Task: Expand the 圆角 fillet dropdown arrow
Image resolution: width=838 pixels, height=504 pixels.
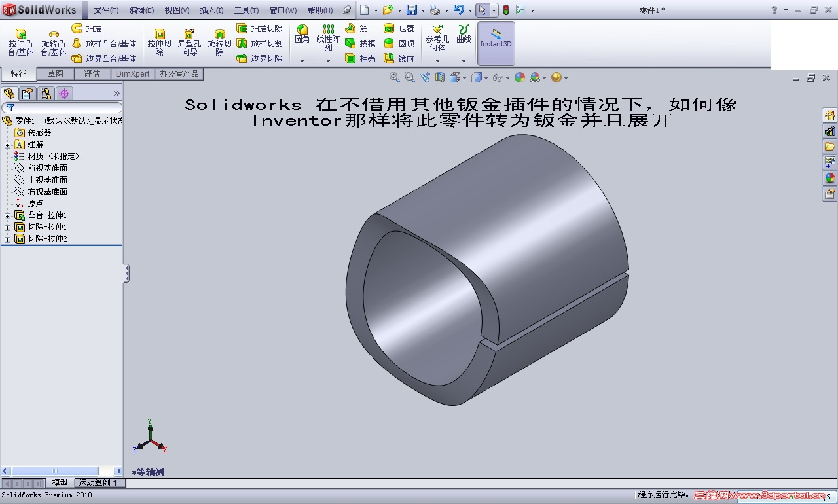Action: [x=302, y=61]
